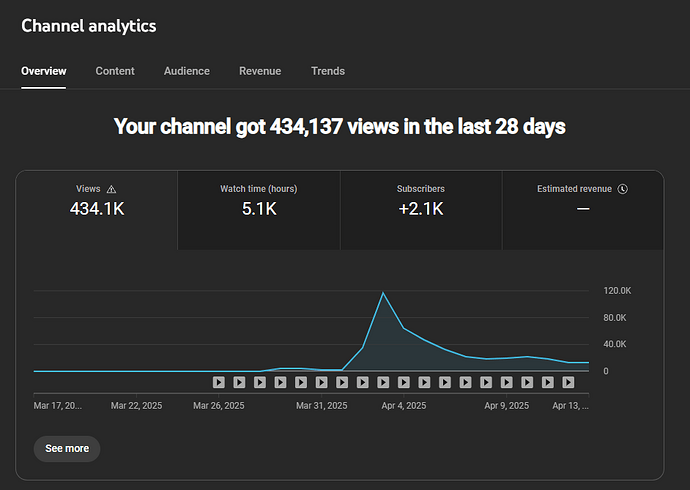The image size is (690, 490).
Task: Click the clock icon next to Estimated revenue
Action: coord(623,189)
